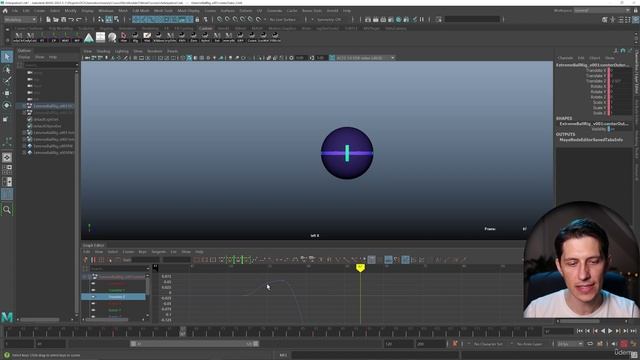Click go to start of playback range

click(580, 331)
